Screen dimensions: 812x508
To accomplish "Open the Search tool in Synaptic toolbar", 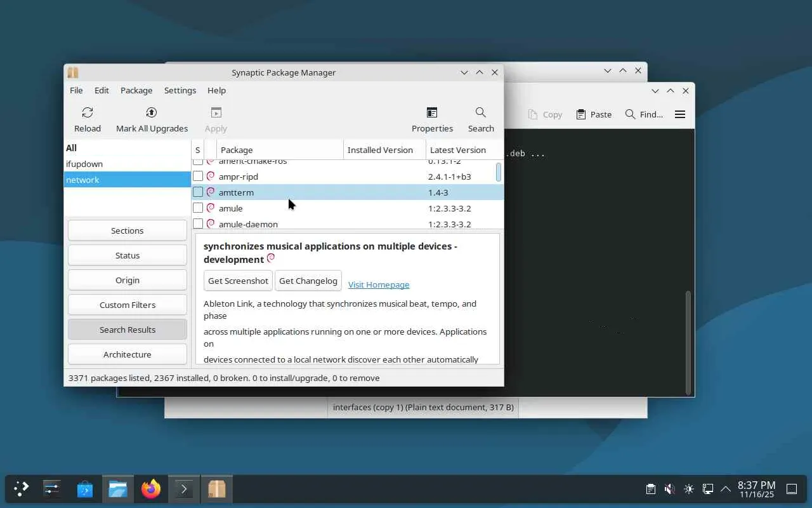I will pos(481,119).
